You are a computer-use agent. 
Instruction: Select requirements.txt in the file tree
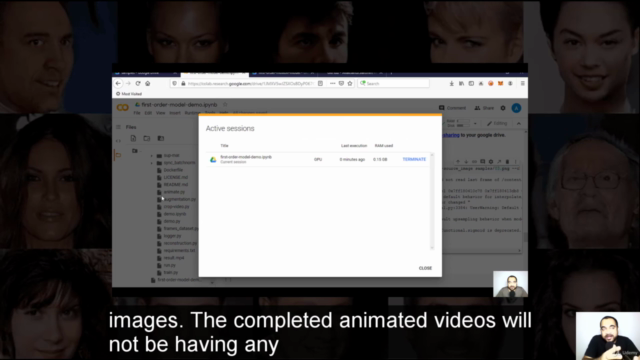click(x=179, y=251)
